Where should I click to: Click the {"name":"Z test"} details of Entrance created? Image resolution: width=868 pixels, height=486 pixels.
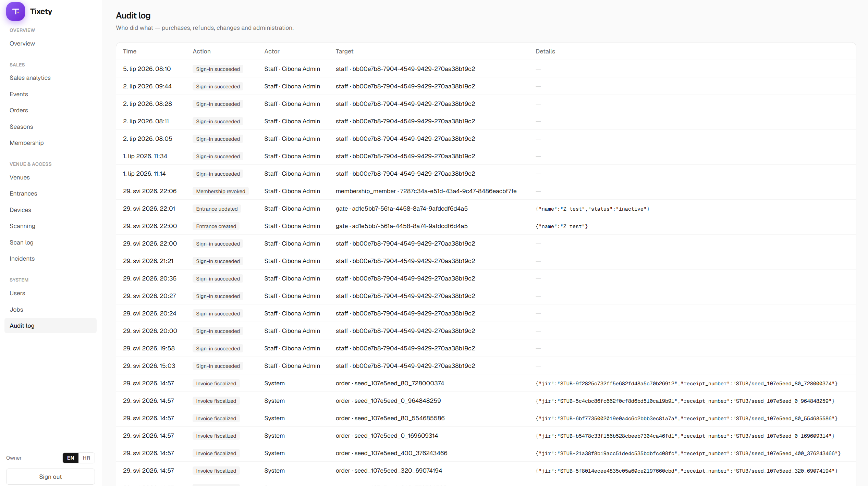coord(562,226)
